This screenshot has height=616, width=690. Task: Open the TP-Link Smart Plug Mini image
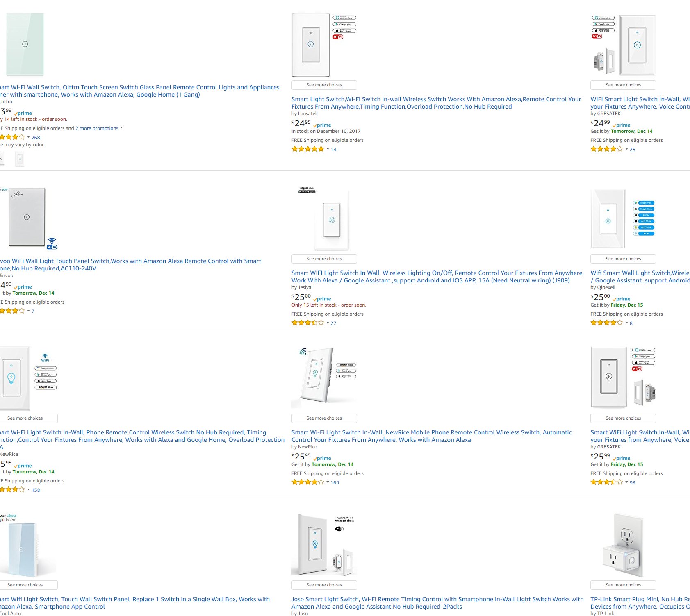pyautogui.click(x=623, y=545)
